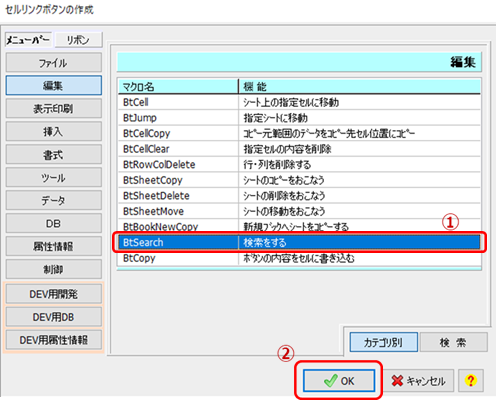Confirm with the green checkmark OK button
The height and width of the screenshot is (400, 496).
[339, 380]
